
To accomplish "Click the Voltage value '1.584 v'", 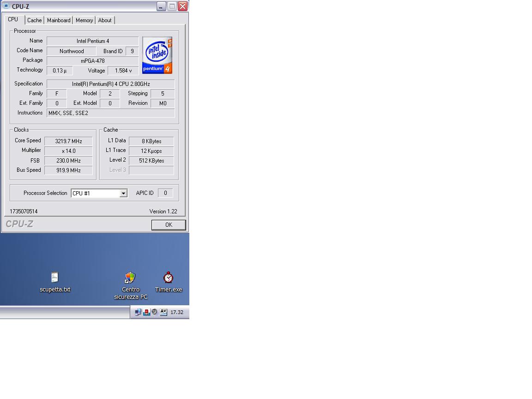I will tap(123, 71).
